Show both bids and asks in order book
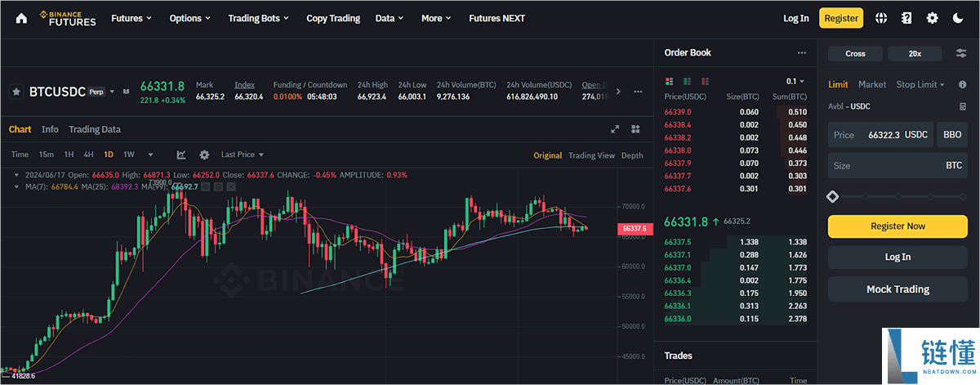The image size is (980, 385). [x=670, y=82]
